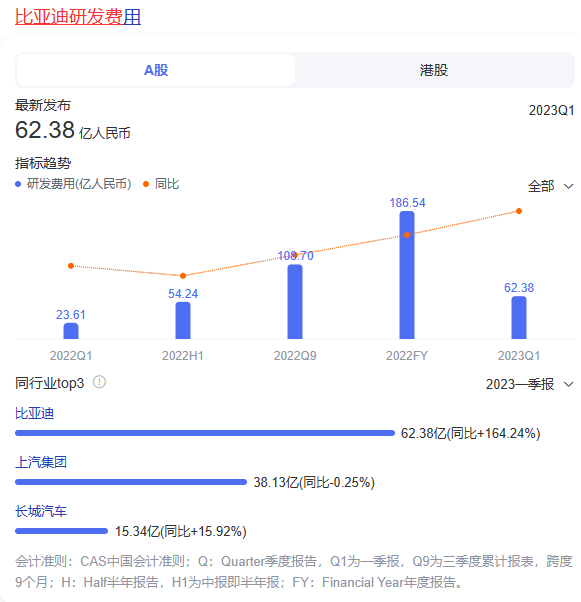This screenshot has height=602, width=581.
Task: Click the 2022Q9 axis label
Action: click(295, 356)
